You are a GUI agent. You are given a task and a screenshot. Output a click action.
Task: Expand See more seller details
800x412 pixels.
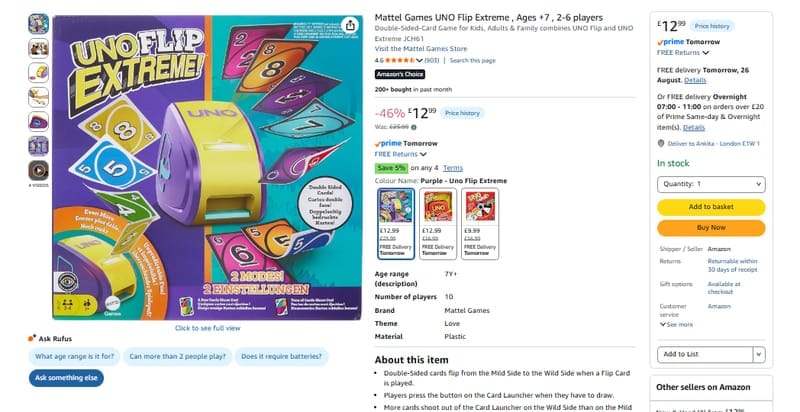point(677,324)
